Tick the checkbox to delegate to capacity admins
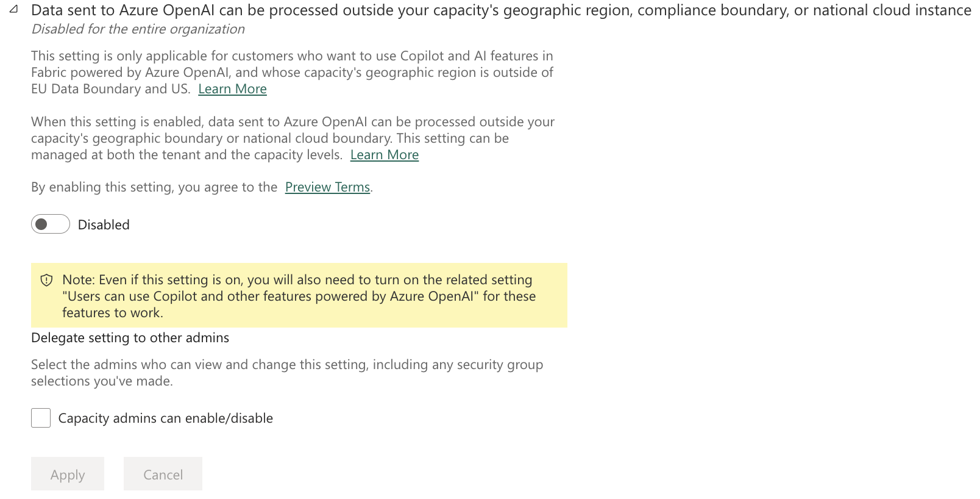The width and height of the screenshot is (980, 499). tap(40, 418)
